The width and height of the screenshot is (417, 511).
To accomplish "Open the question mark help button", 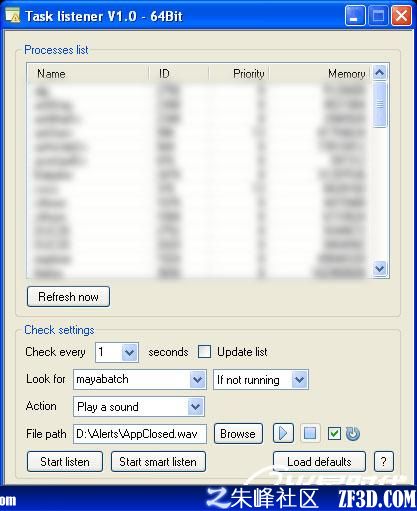I will pos(383,461).
